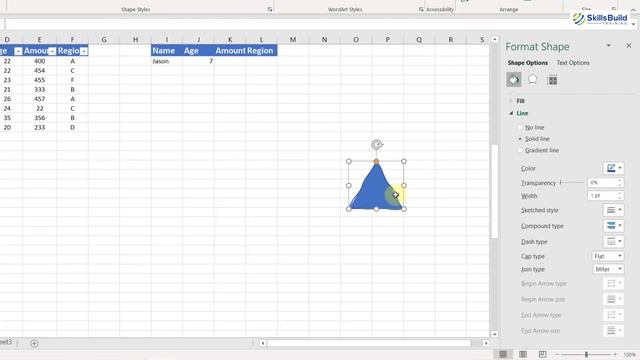Viewport: 640px width, 360px height.
Task: Click the horizontal scrollbar right arrow
Action: click(x=486, y=343)
